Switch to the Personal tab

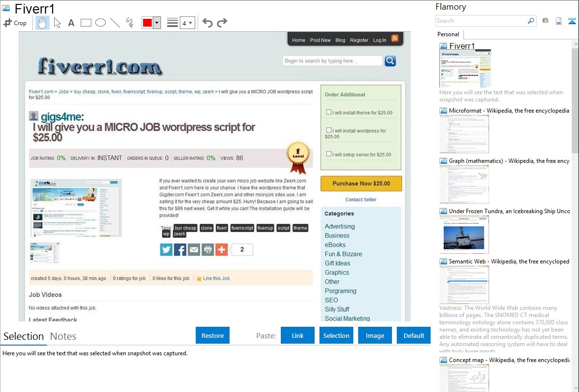tap(449, 34)
